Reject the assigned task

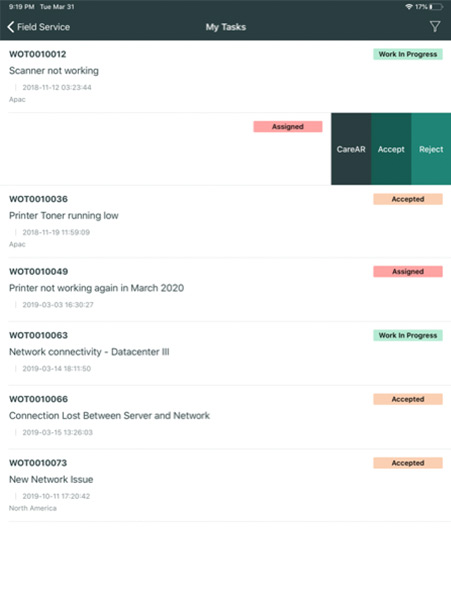click(x=431, y=149)
